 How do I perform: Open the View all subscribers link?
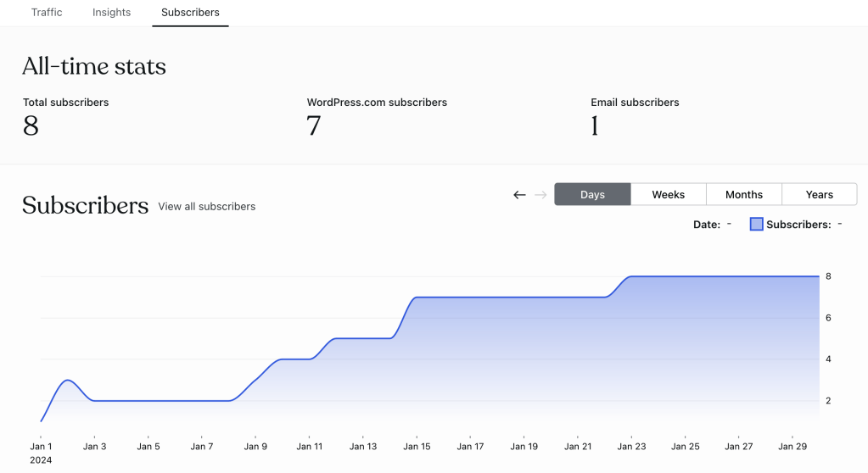click(206, 206)
